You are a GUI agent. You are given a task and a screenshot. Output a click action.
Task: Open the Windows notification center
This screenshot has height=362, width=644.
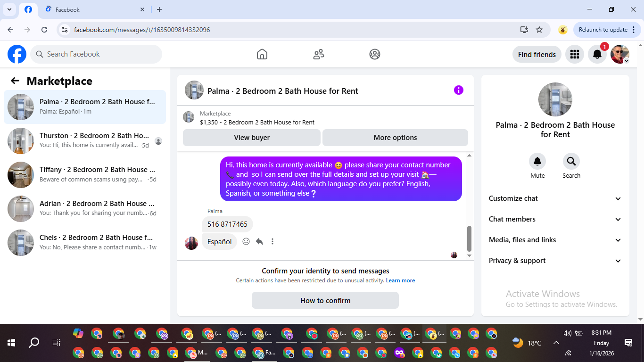(628, 343)
